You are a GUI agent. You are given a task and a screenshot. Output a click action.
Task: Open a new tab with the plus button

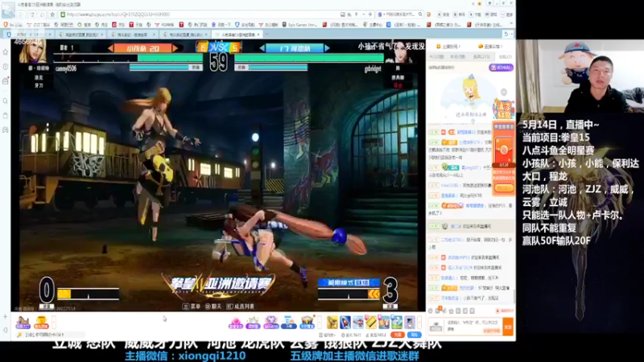click(267, 35)
